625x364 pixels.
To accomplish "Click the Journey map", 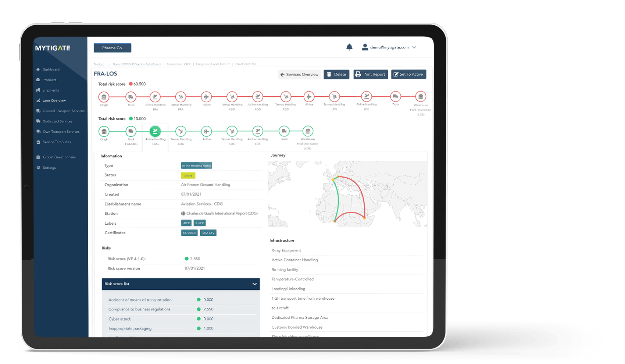I will (347, 194).
